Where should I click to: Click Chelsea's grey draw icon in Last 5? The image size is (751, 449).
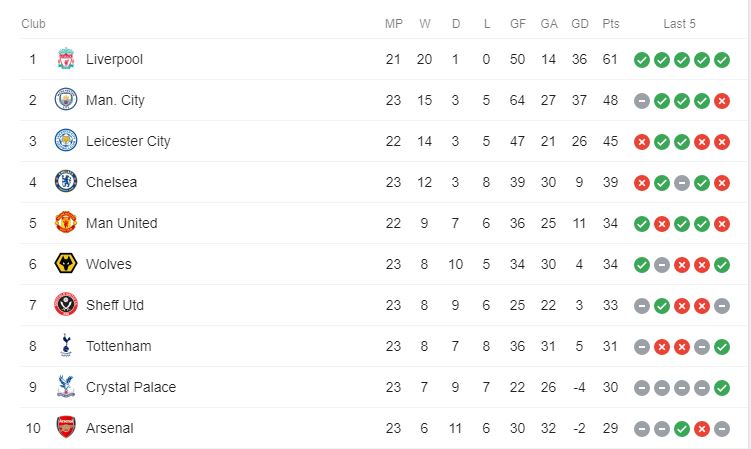tap(682, 183)
